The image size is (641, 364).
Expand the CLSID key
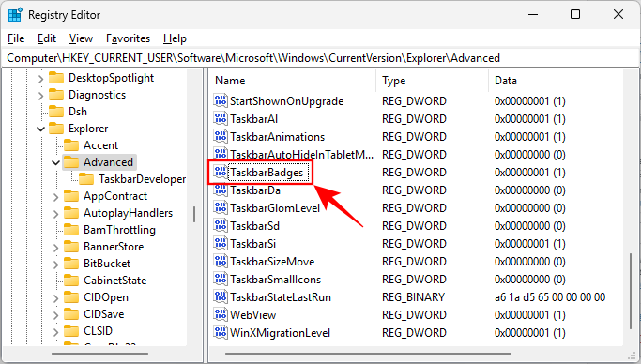(55, 331)
